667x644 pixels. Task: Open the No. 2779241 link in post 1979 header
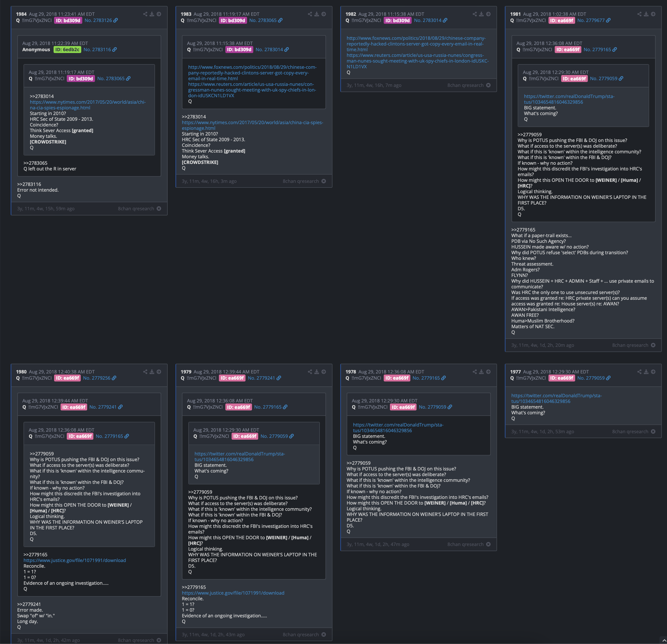click(x=264, y=378)
